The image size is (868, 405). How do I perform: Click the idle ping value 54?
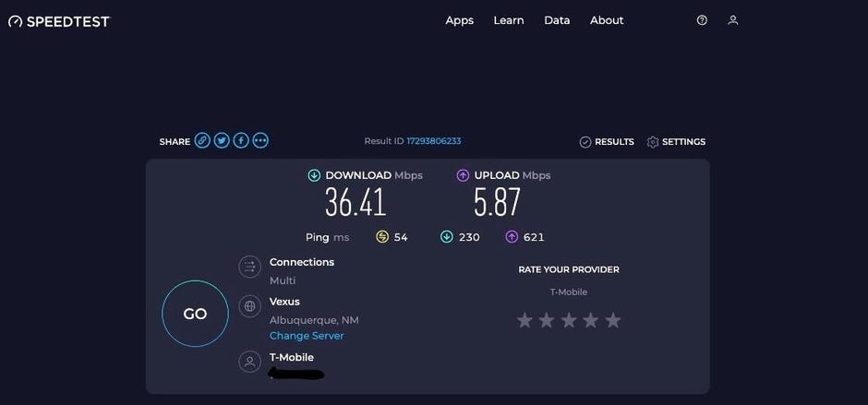click(401, 237)
